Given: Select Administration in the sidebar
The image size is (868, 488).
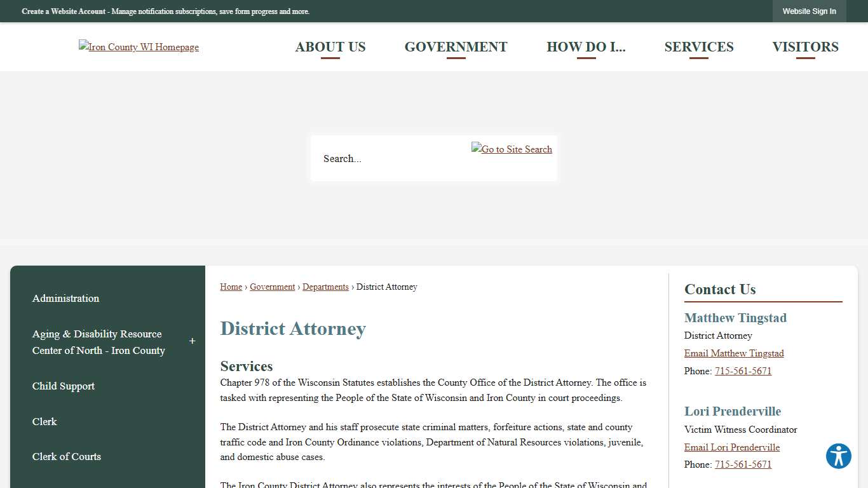Looking at the screenshot, I should coord(65,298).
